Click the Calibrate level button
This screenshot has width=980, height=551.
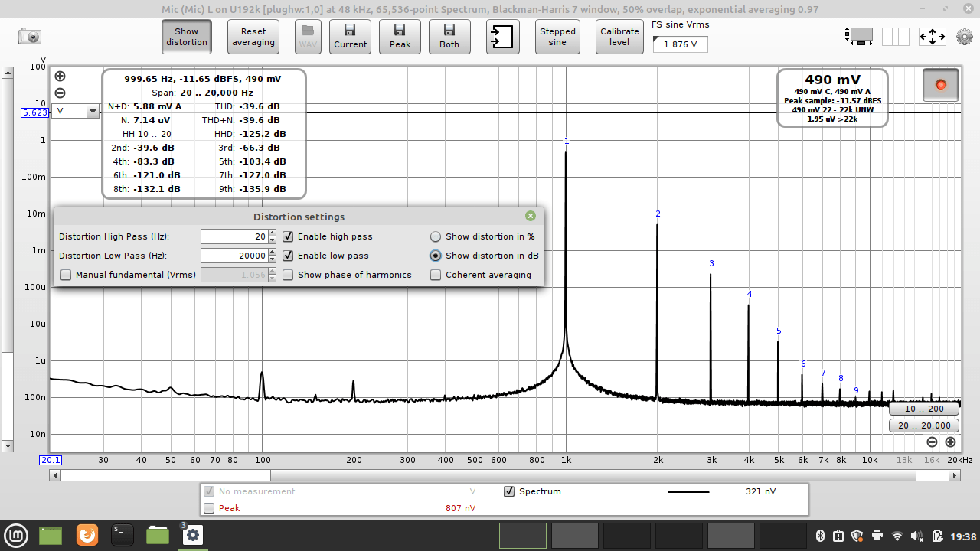[619, 37]
